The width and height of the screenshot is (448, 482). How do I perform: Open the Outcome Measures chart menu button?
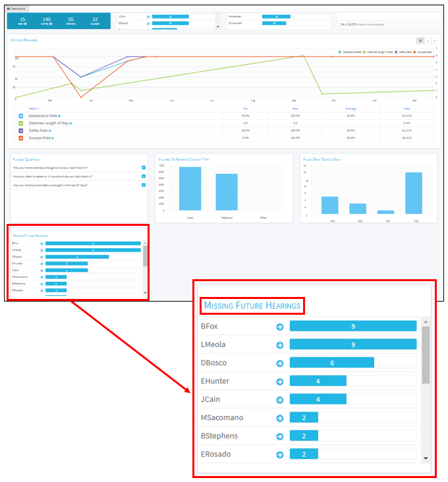point(420,41)
